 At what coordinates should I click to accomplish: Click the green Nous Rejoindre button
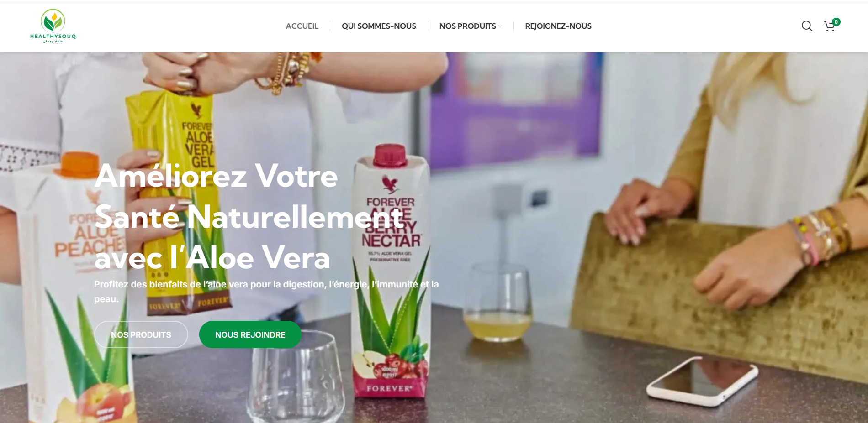coord(250,334)
